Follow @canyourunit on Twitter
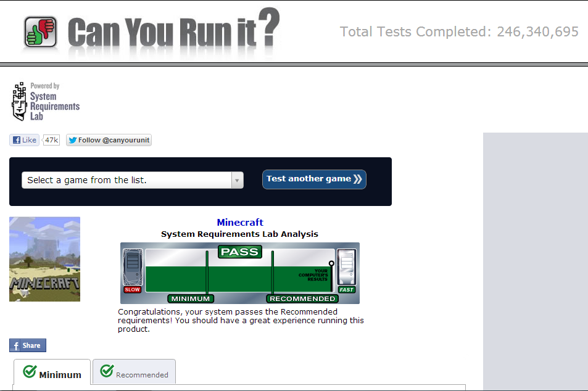588x391 pixels. tap(109, 140)
